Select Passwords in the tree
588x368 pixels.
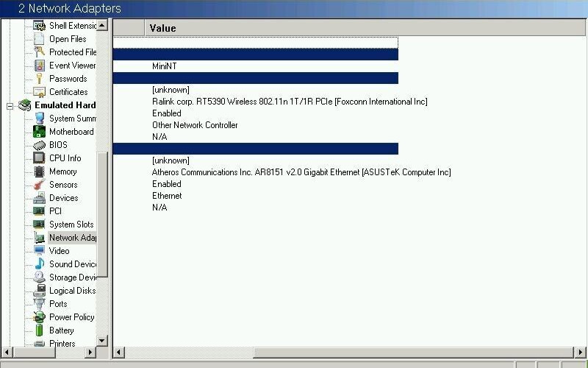coord(68,79)
